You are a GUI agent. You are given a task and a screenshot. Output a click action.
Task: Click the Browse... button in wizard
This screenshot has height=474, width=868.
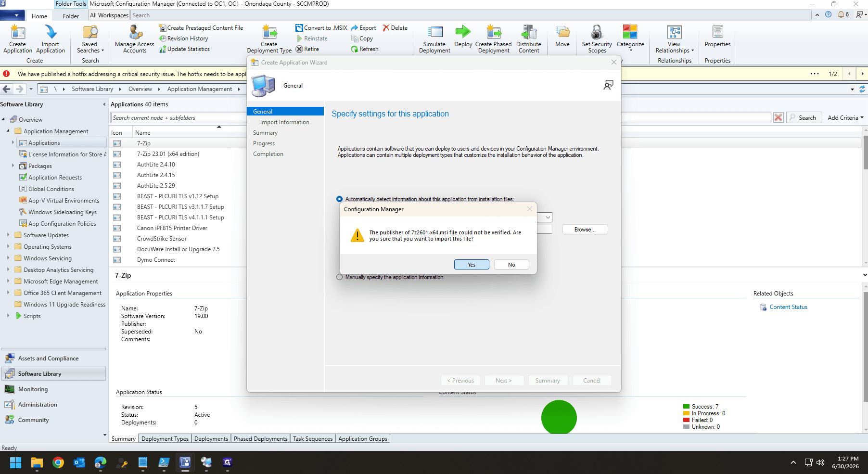(x=585, y=230)
